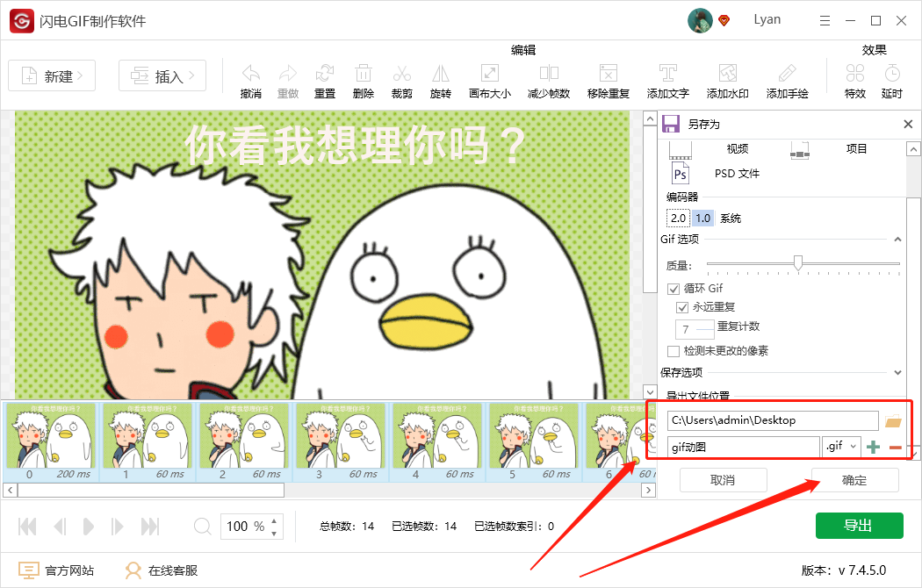Select encoder 2.0 option
922x588 pixels.
(678, 218)
